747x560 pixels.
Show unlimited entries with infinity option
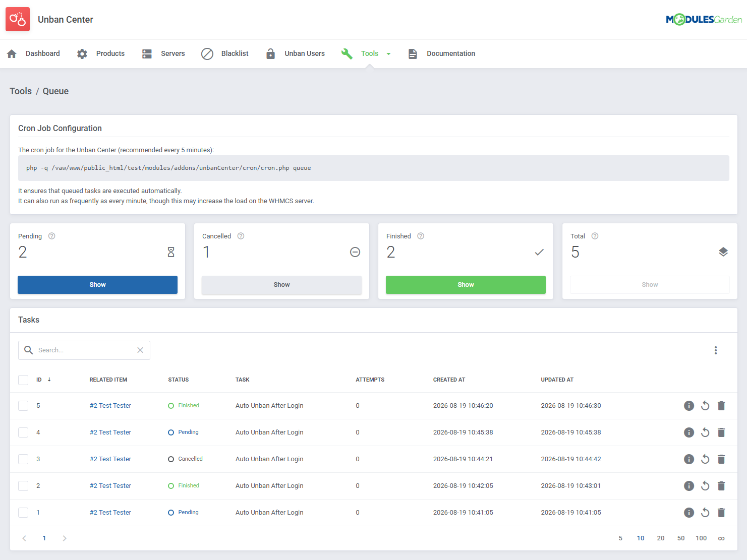coord(721,538)
